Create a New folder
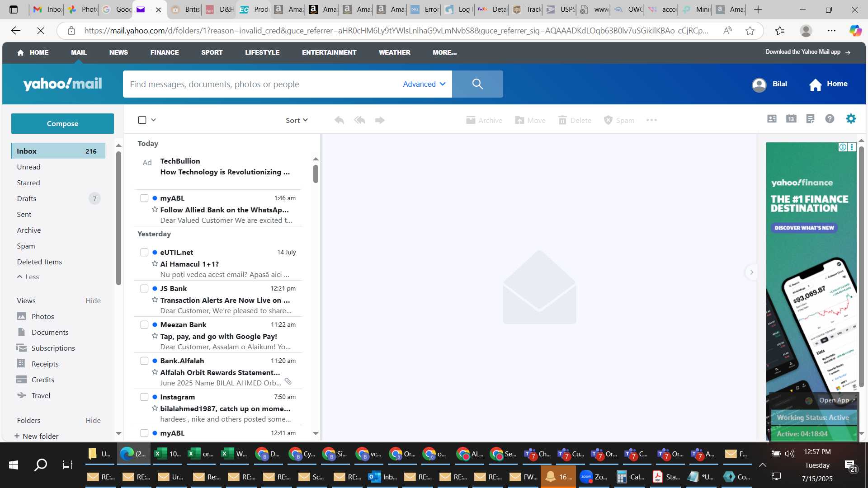The height and width of the screenshot is (488, 868). pos(36,436)
